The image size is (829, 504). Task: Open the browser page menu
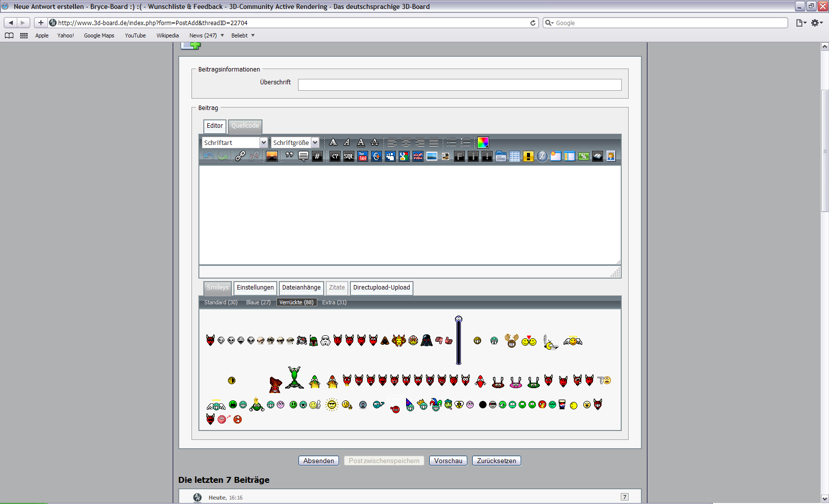(801, 23)
